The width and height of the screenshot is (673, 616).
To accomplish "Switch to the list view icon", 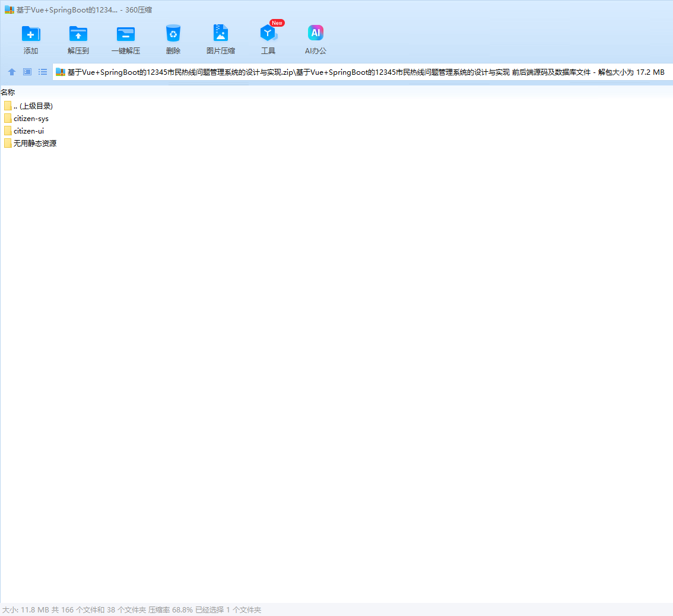I will point(43,72).
